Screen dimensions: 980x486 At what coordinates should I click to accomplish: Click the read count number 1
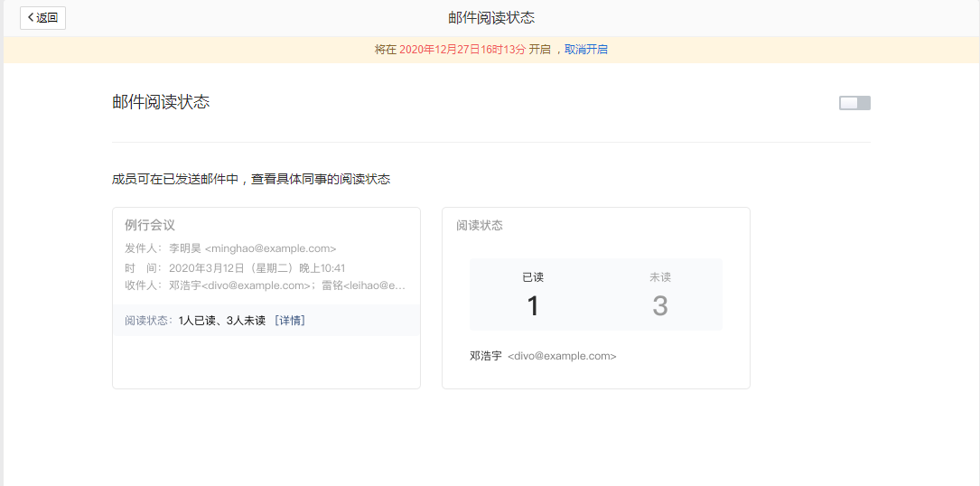coord(533,306)
